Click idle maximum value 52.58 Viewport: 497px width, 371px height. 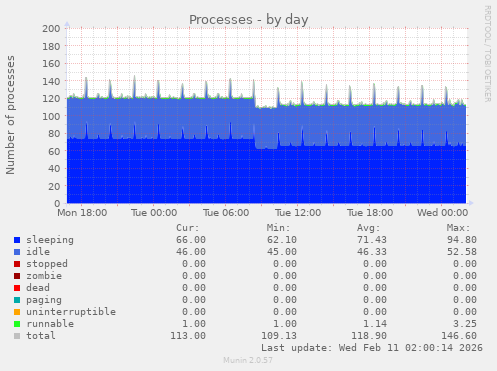462,252
